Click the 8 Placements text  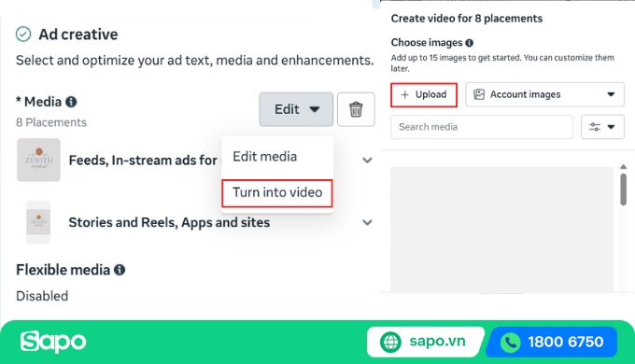click(x=51, y=122)
